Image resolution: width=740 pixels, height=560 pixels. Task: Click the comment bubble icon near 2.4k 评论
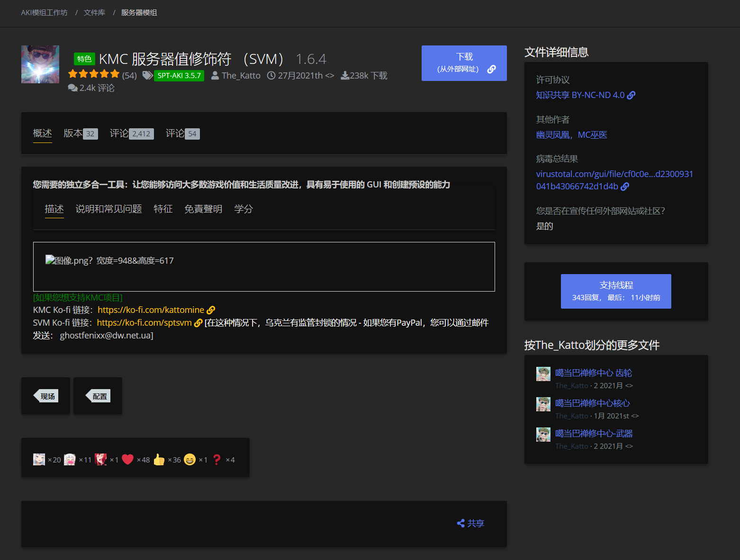click(x=72, y=88)
